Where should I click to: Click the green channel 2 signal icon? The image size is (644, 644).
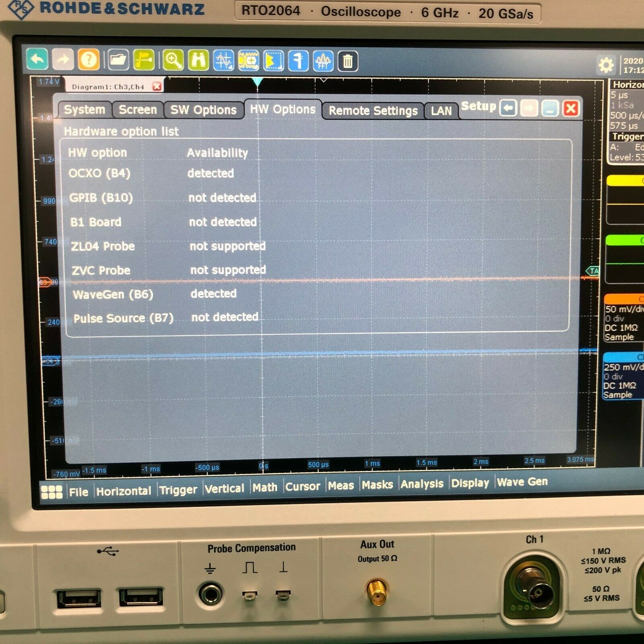(x=625, y=259)
